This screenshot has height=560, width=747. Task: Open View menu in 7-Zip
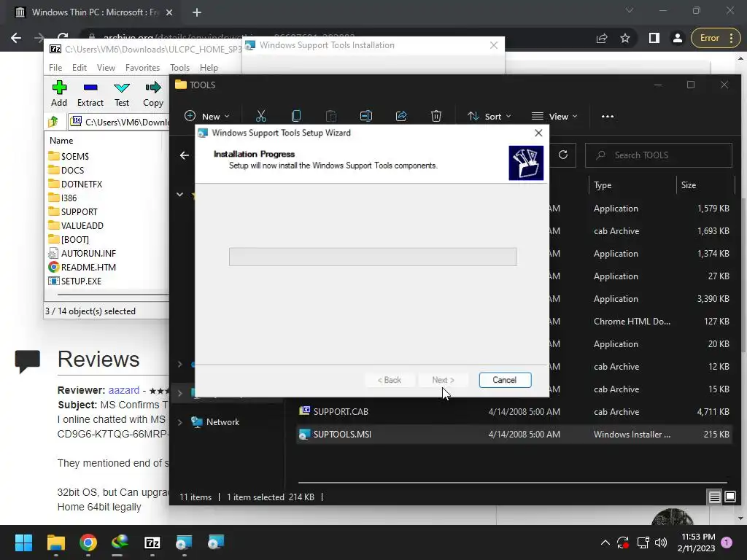pos(106,68)
